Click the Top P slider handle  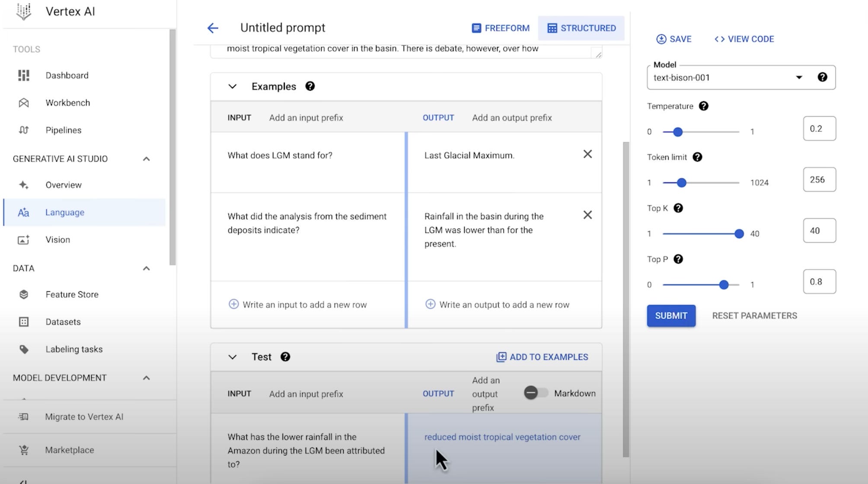724,284
